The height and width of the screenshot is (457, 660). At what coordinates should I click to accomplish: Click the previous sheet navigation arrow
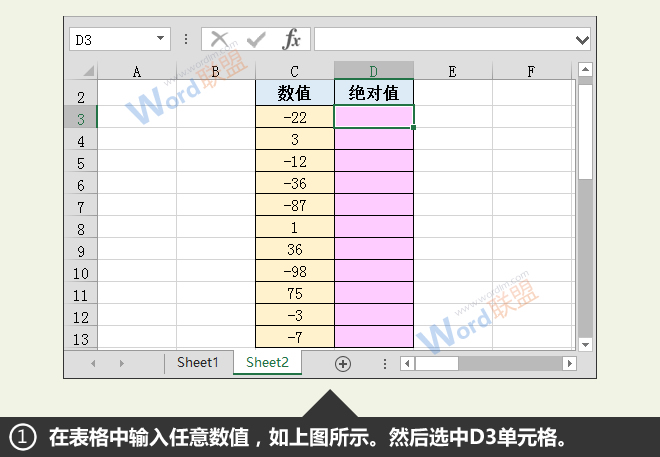(93, 363)
